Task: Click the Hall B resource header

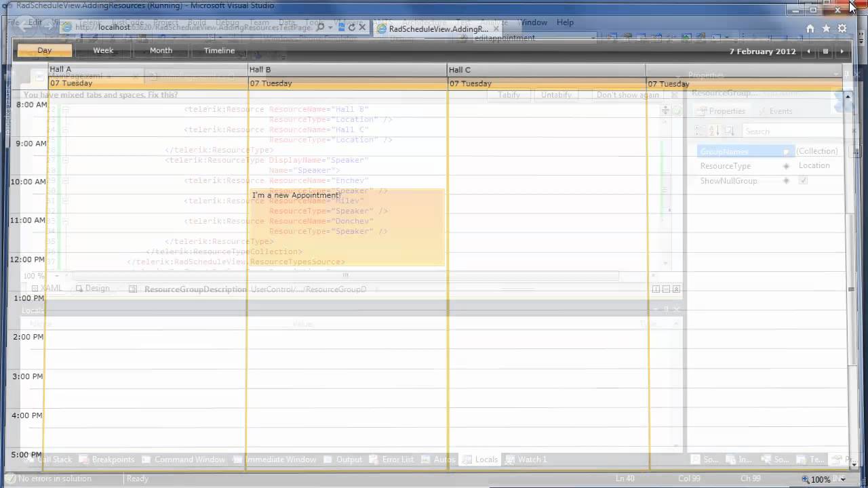Action: click(x=347, y=69)
